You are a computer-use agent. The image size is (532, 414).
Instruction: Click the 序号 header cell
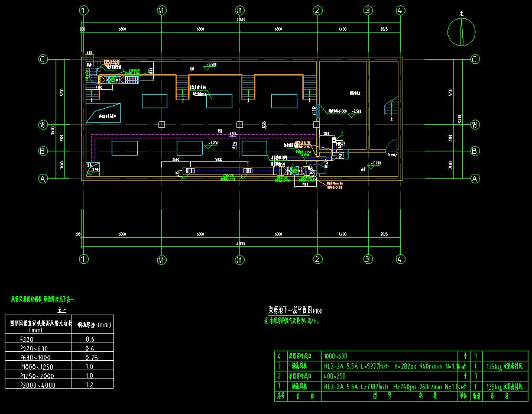click(281, 396)
